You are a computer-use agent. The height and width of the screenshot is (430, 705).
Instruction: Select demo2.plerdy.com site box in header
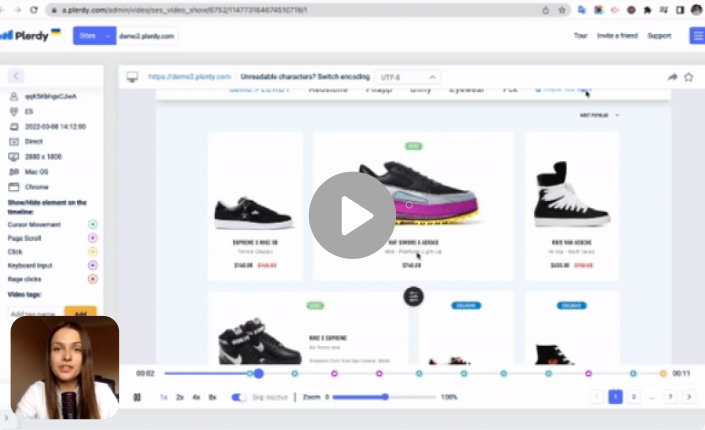[147, 36]
